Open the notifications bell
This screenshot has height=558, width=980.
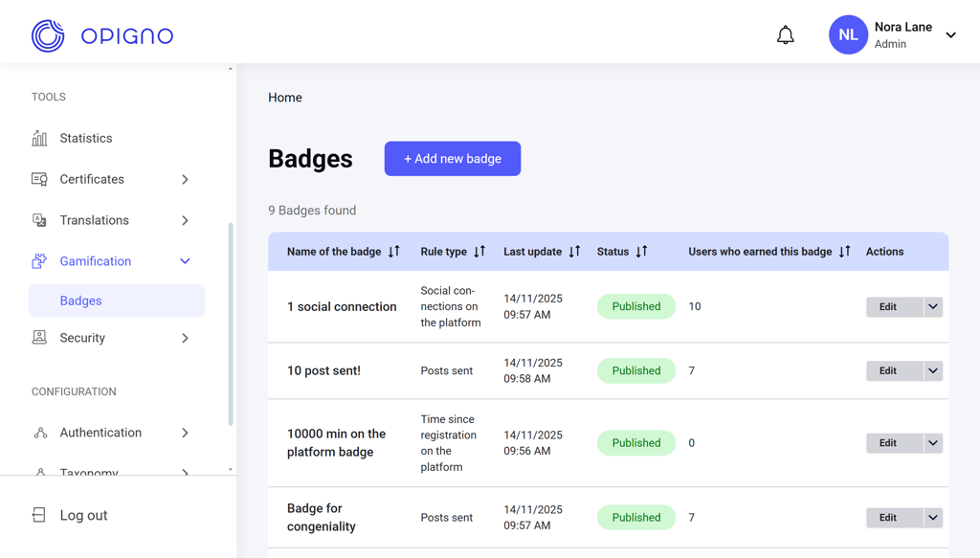pos(785,35)
